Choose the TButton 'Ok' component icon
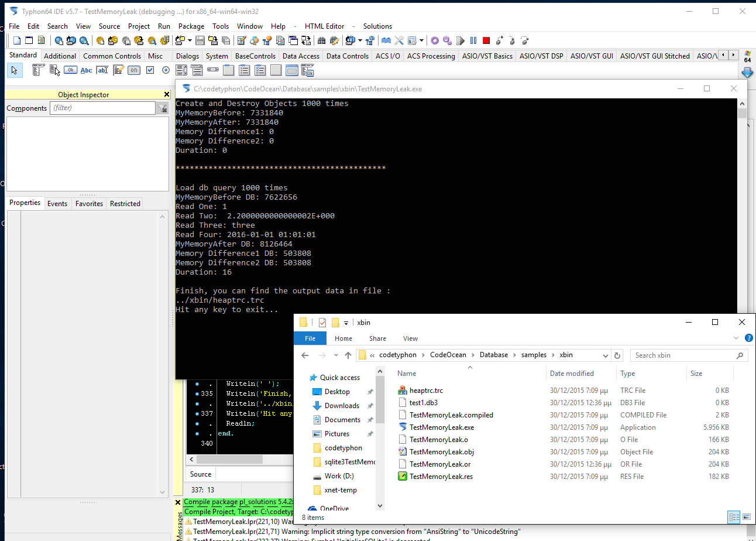 coord(71,70)
